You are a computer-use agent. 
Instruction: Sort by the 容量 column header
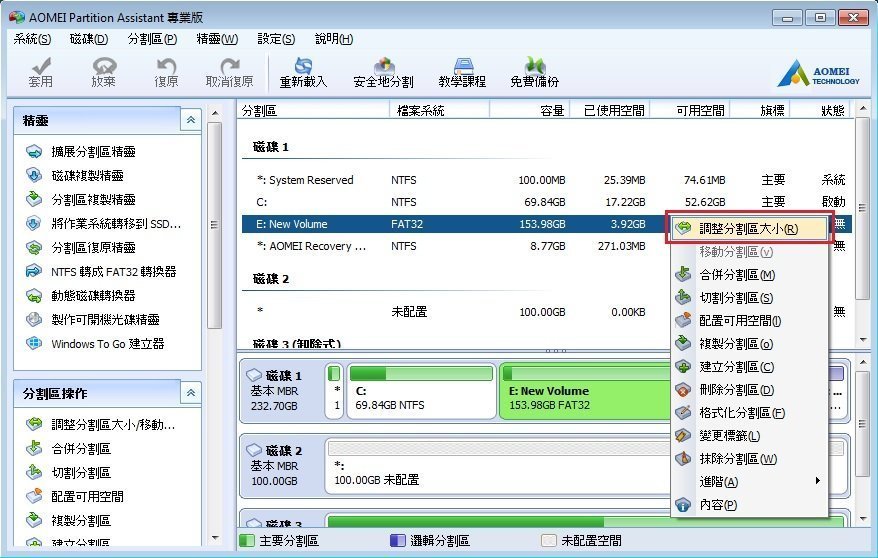(x=530, y=110)
